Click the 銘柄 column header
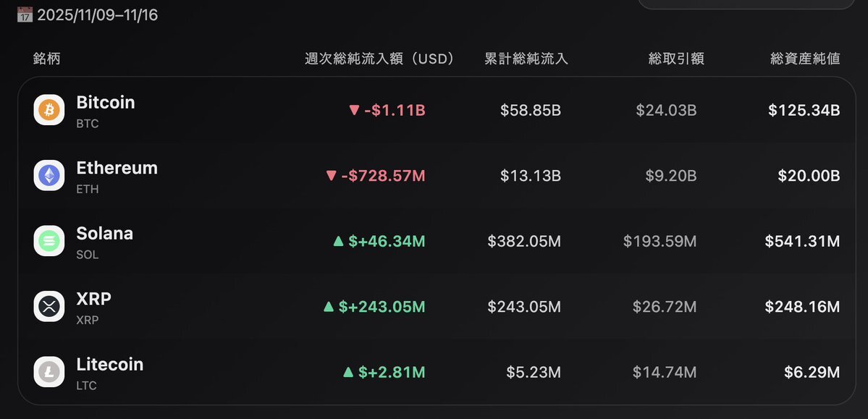 (x=47, y=59)
